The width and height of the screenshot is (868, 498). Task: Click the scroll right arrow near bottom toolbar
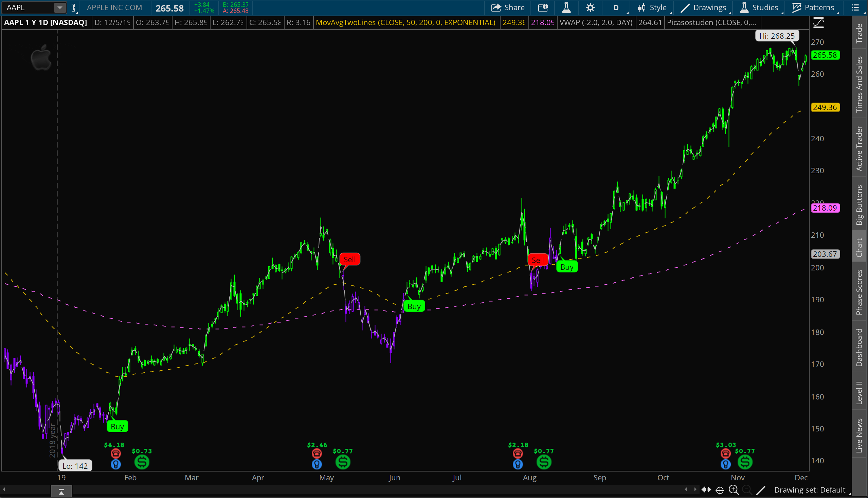pyautogui.click(x=695, y=490)
